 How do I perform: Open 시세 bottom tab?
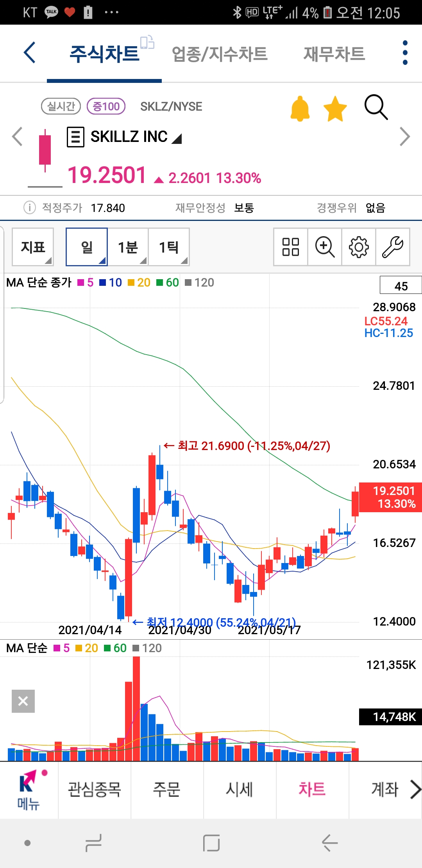(x=240, y=789)
